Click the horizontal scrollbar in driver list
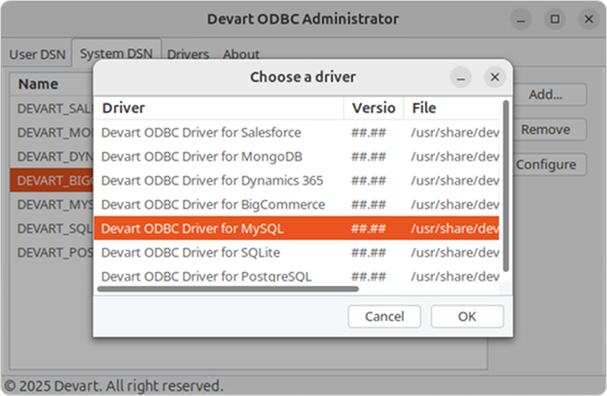This screenshot has height=396, width=607. coord(228,289)
